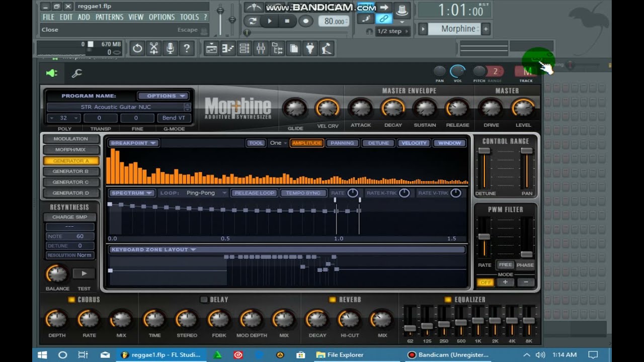Toggle the Release Loop button
This screenshot has width=644, height=362.
(x=254, y=193)
